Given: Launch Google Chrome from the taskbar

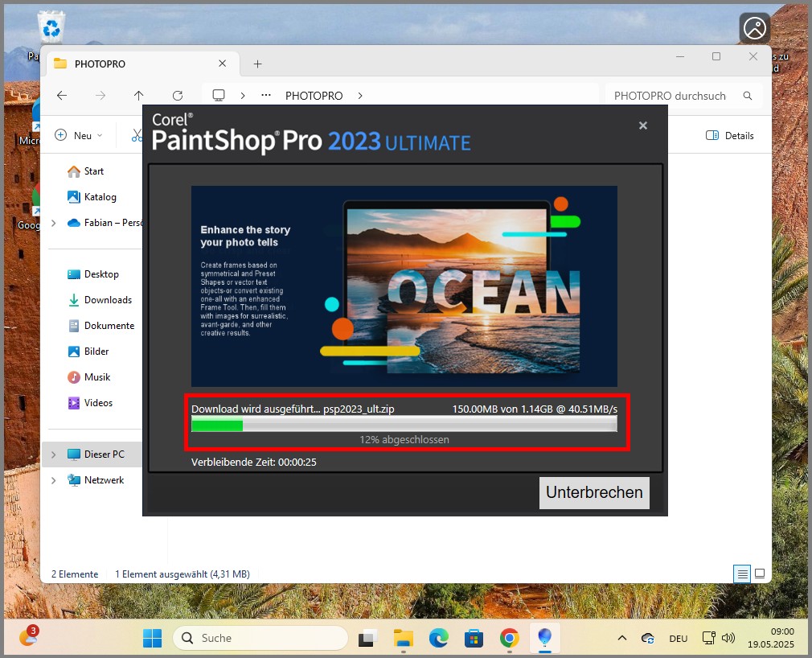Looking at the screenshot, I should 510,638.
